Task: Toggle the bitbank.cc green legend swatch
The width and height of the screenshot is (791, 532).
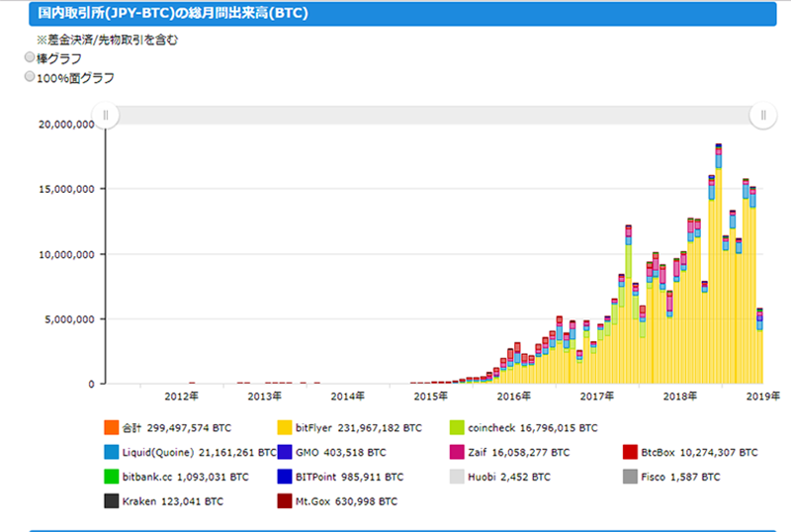Action: [x=112, y=477]
